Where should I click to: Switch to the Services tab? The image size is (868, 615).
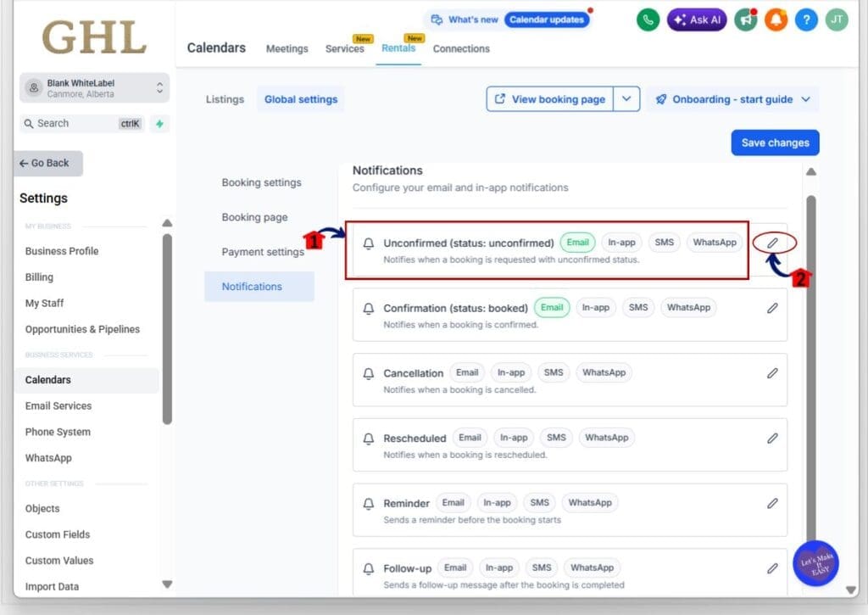pos(345,48)
